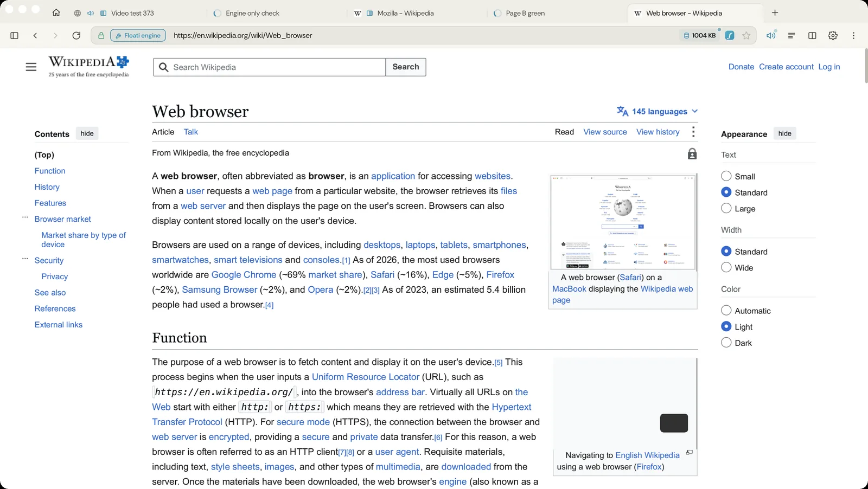Bookmark this page with the star icon
Screen dimensions: 868x489
click(746, 35)
